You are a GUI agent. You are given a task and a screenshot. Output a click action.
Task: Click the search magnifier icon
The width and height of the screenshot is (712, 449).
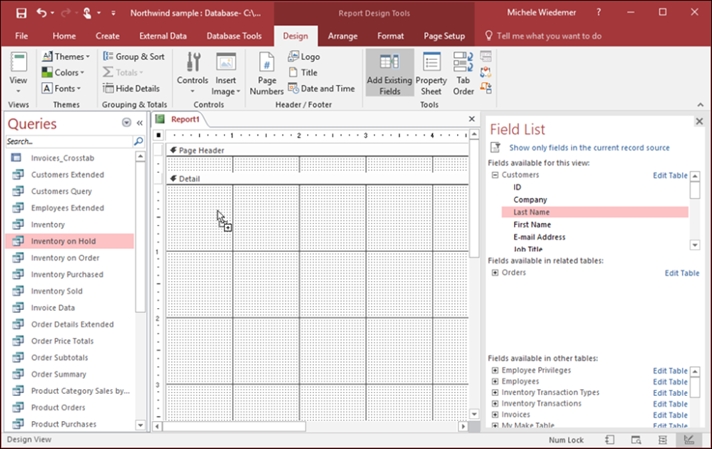click(138, 142)
